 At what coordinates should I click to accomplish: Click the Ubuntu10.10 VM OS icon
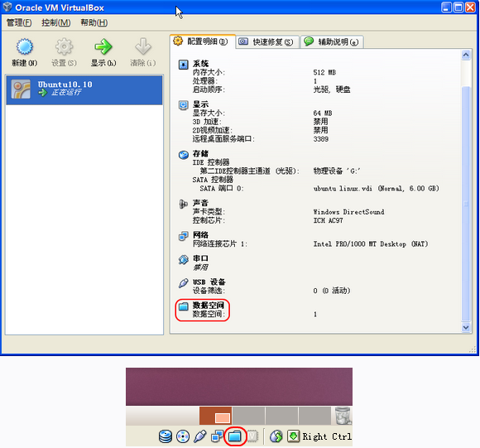point(21,89)
